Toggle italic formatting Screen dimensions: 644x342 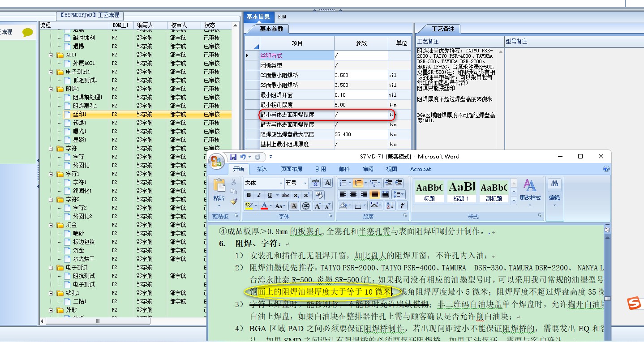[258, 195]
